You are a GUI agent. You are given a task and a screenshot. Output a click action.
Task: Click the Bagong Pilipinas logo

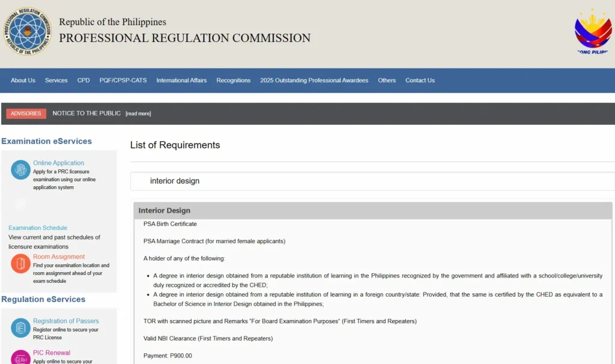pos(593,31)
